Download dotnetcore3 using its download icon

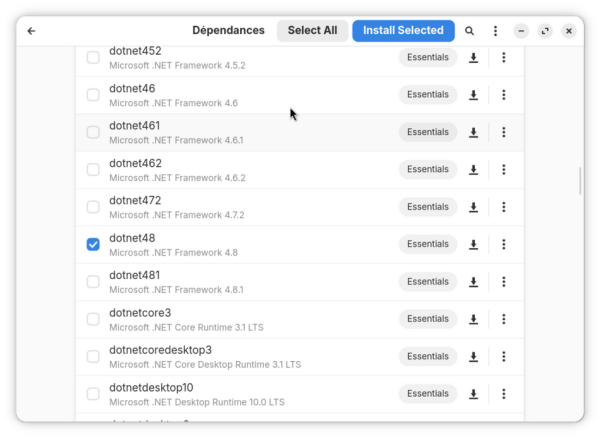[473, 319]
